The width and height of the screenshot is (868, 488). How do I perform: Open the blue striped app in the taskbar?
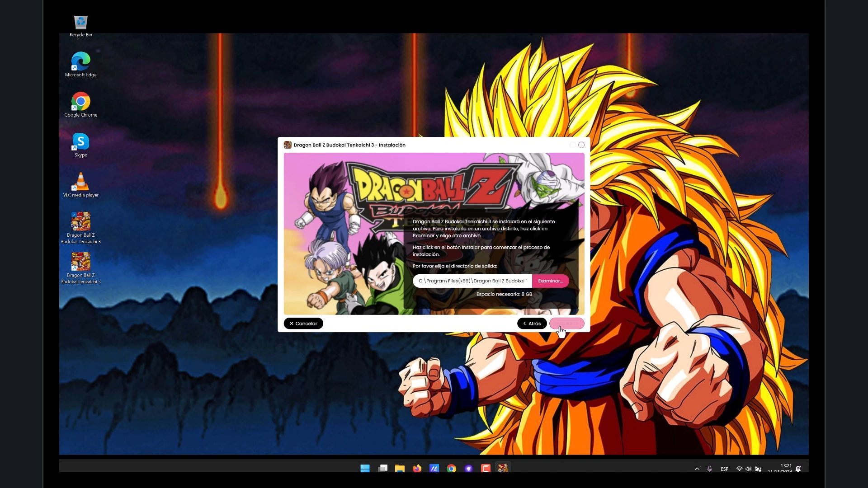point(434,469)
